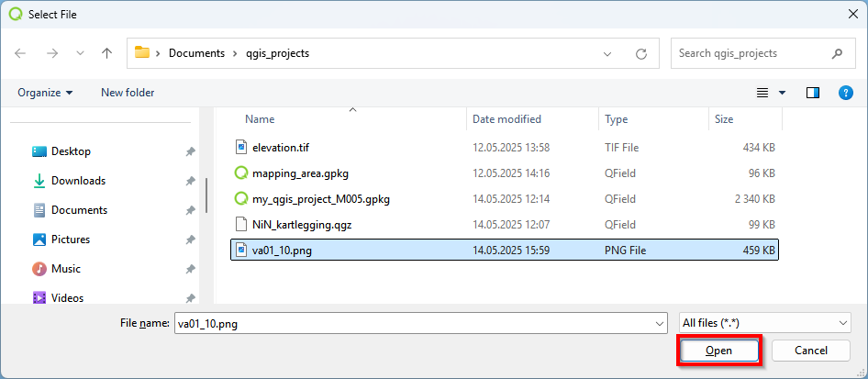Viewport: 868px width, 379px height.
Task: Click the navigation pane scrollbar
Action: pyautogui.click(x=207, y=193)
